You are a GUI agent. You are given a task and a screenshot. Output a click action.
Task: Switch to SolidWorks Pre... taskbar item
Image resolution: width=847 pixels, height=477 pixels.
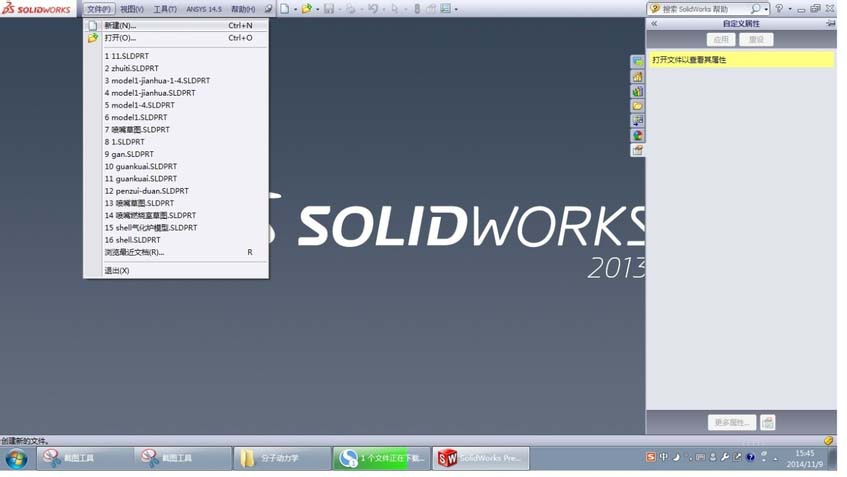[x=480, y=458]
